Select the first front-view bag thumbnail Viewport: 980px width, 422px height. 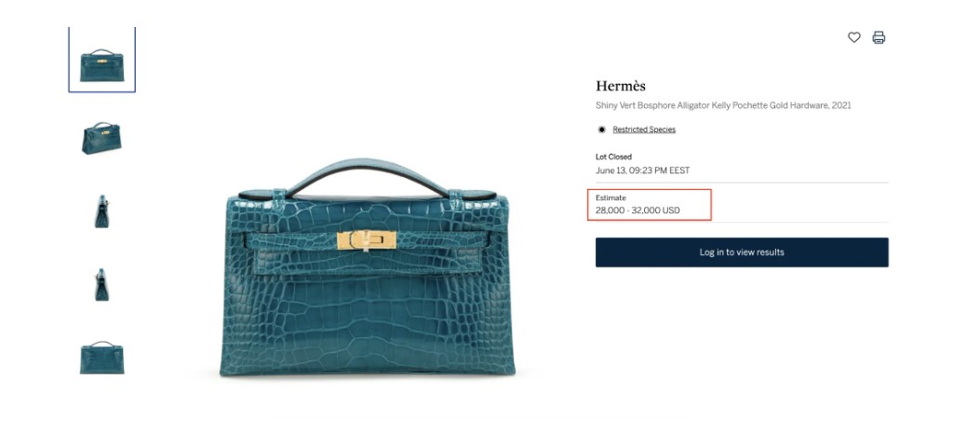click(101, 60)
